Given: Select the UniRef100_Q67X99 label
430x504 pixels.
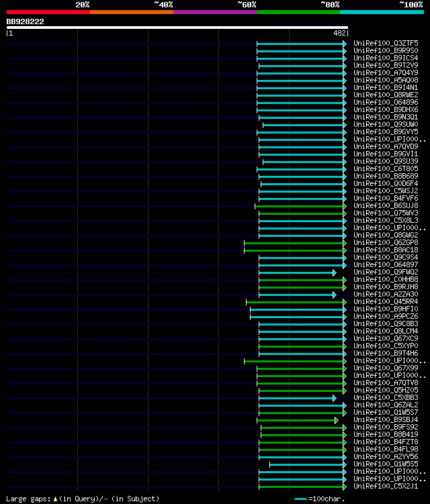Looking at the screenshot, I should [x=386, y=368].
